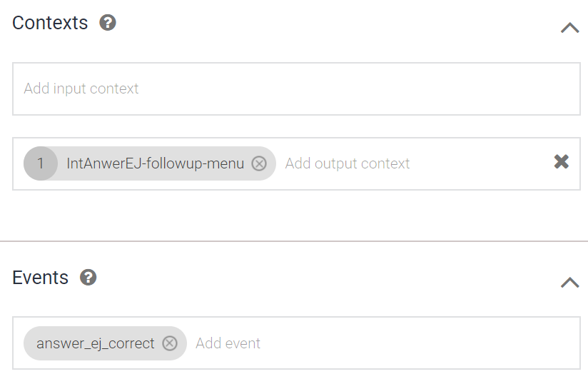Select the answer_ej_correct chip label

tap(96, 343)
